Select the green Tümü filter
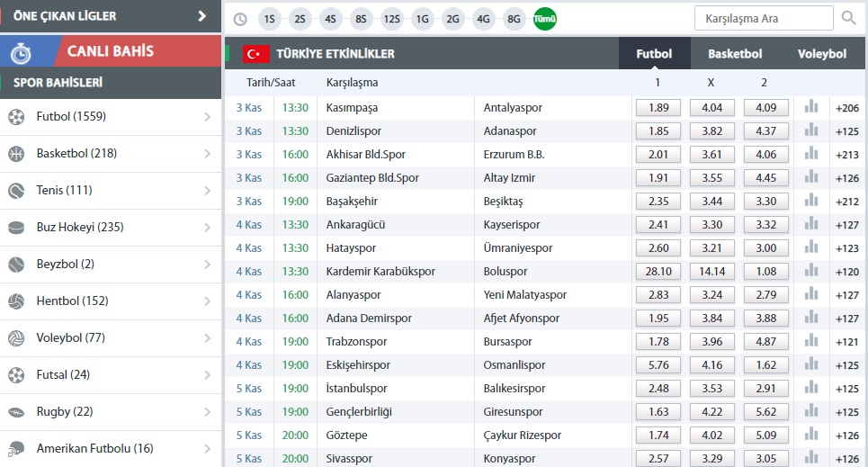The height and width of the screenshot is (467, 868). pyautogui.click(x=545, y=20)
